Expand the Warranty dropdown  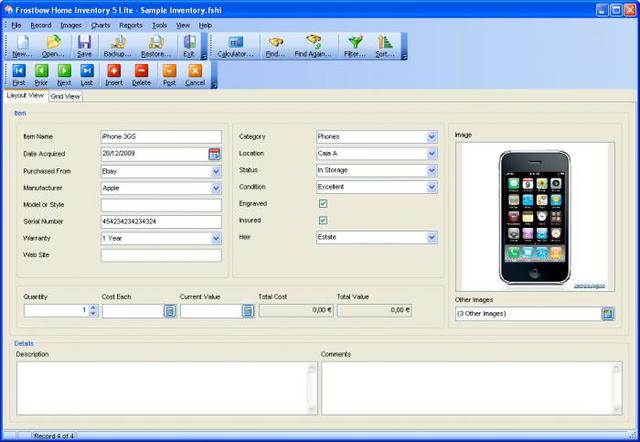pos(216,238)
